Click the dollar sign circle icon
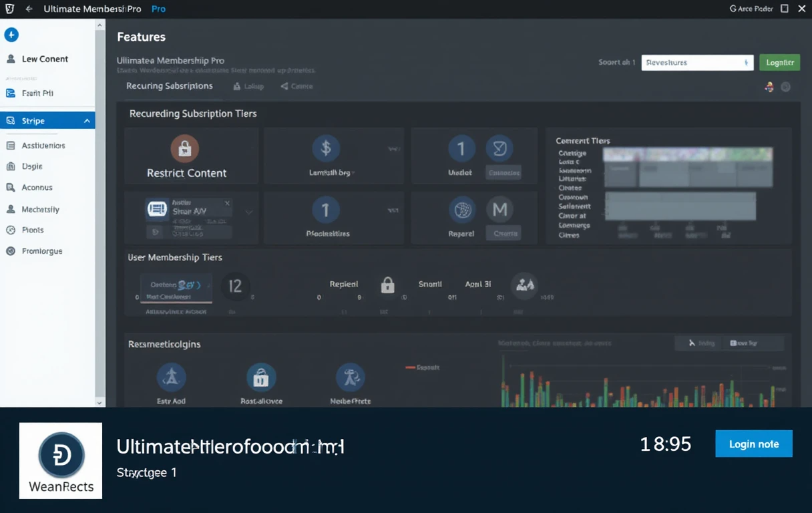 (326, 148)
